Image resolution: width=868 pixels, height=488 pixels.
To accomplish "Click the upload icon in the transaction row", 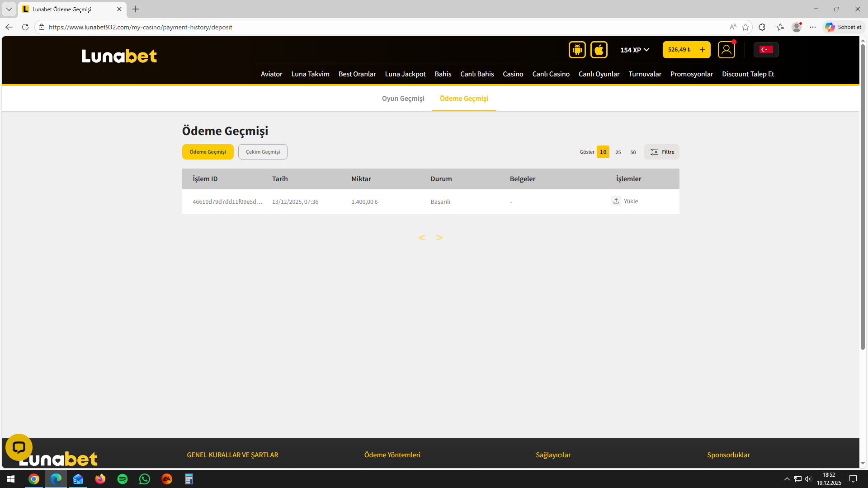I will [616, 201].
